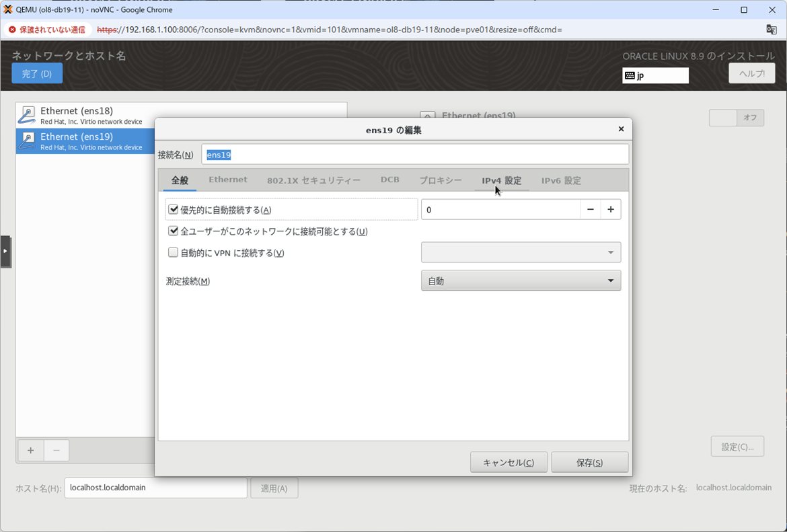Remove network device with minus button

click(57, 450)
